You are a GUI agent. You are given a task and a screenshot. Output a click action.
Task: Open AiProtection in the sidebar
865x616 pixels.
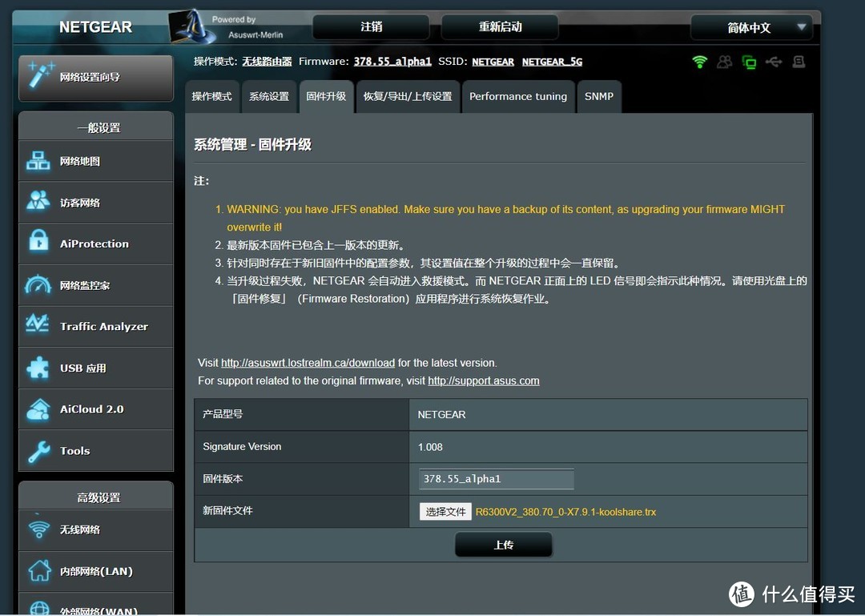point(96,244)
